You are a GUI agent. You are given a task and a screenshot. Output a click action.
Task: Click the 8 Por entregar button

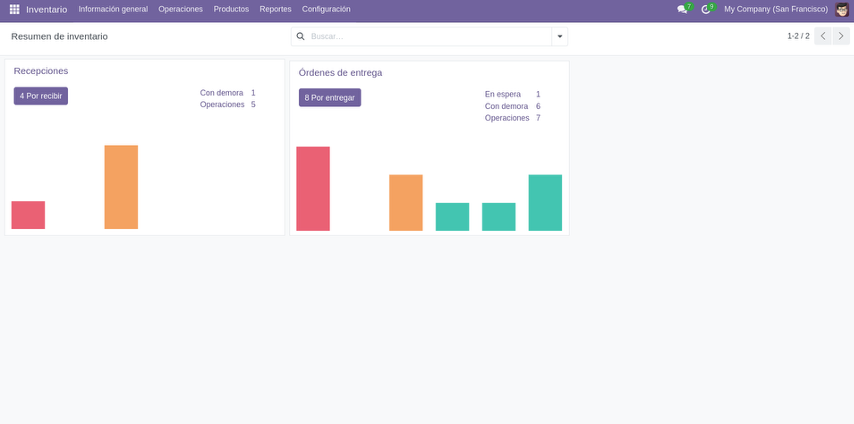tap(330, 98)
